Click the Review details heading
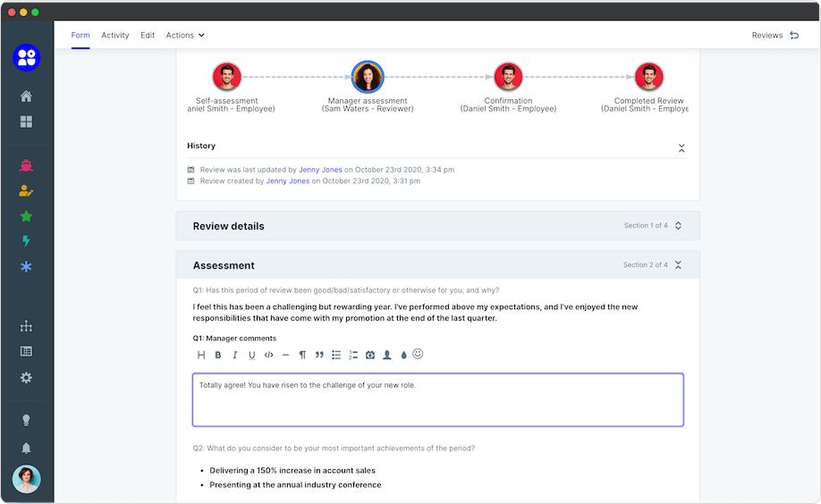 tap(229, 226)
